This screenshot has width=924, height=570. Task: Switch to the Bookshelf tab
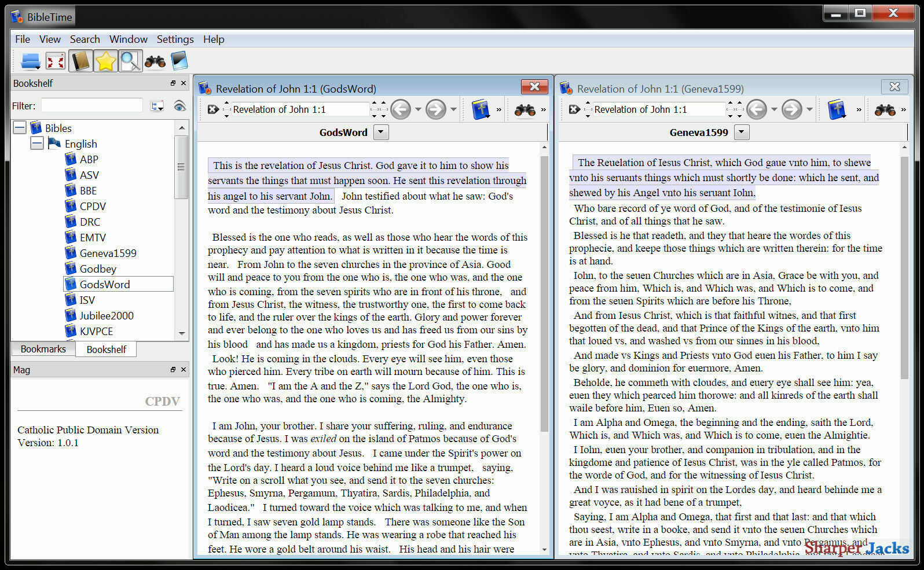pyautogui.click(x=106, y=350)
